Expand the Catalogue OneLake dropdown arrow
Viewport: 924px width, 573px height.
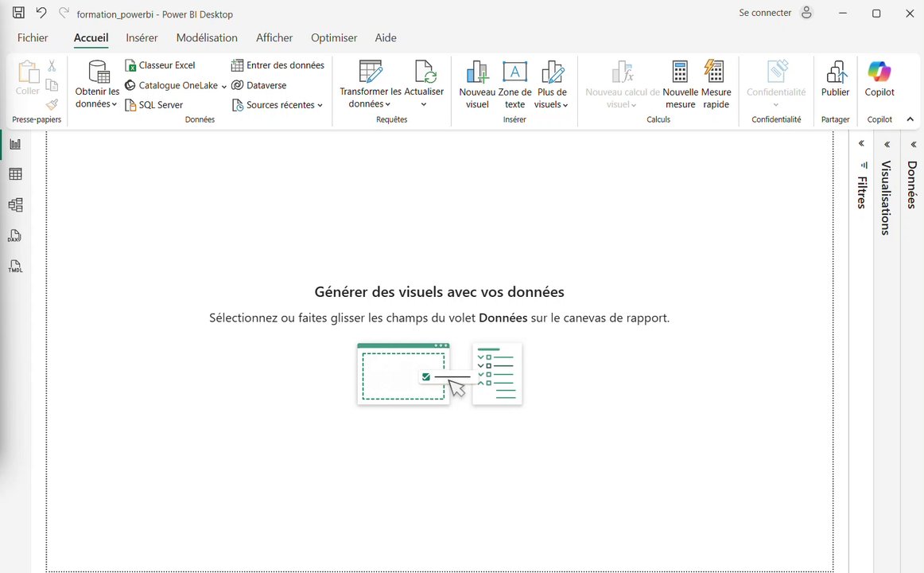[x=224, y=86]
